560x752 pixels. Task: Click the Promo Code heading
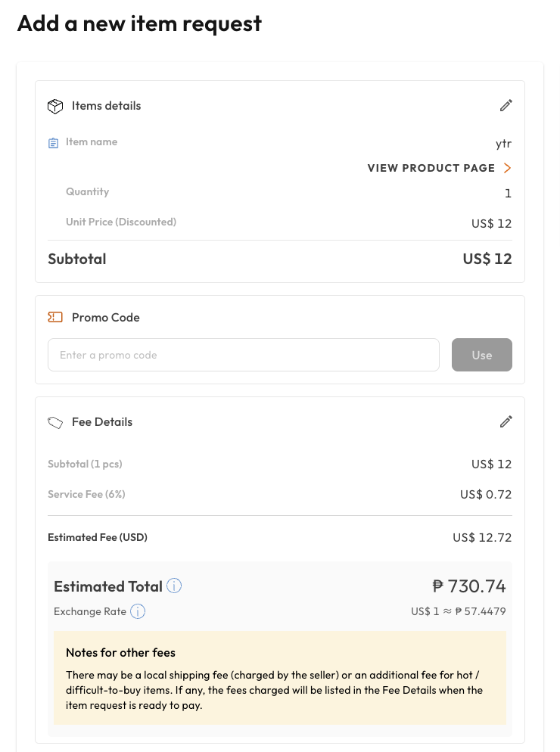106,317
